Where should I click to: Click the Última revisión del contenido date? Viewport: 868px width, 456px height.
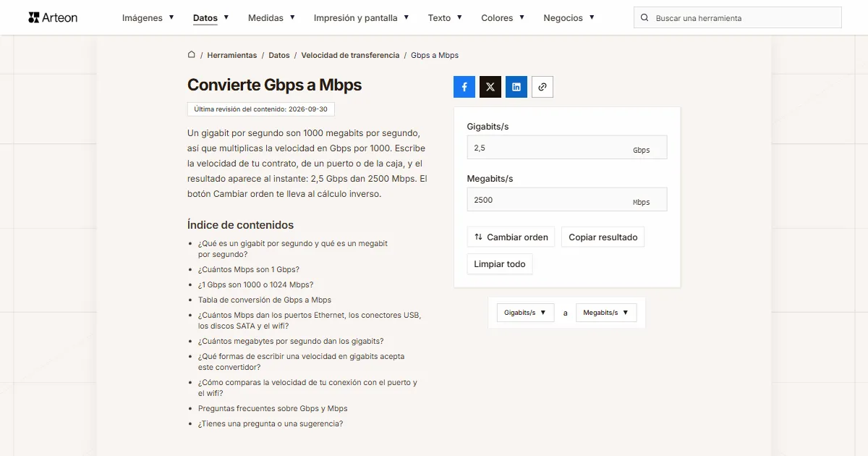261,109
